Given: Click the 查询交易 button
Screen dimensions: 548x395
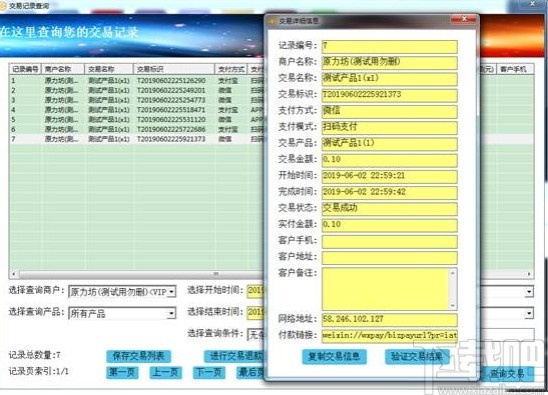Looking at the screenshot, I should 507,374.
